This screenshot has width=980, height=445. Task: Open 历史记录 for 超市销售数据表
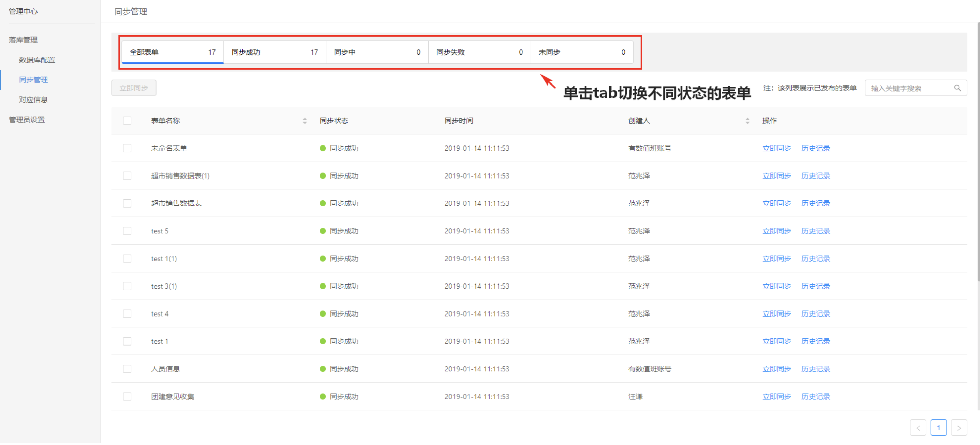(815, 204)
